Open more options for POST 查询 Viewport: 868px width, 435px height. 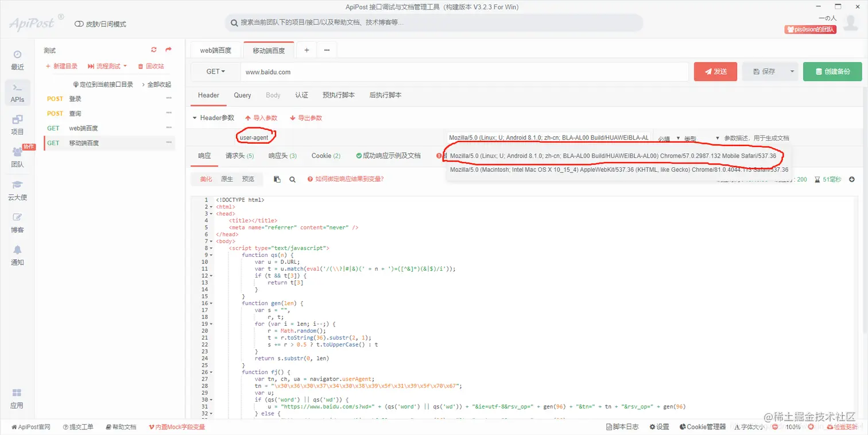169,113
